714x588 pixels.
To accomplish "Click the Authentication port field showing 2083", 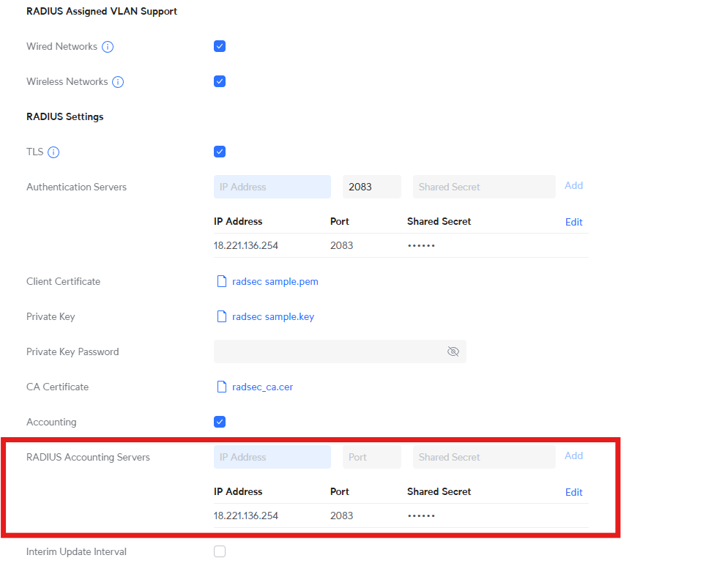I will click(371, 187).
